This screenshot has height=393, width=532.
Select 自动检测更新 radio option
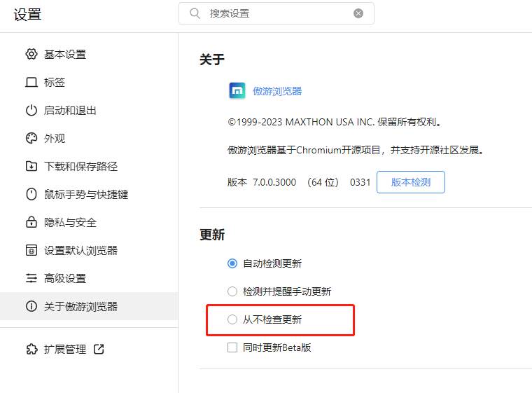pos(232,263)
